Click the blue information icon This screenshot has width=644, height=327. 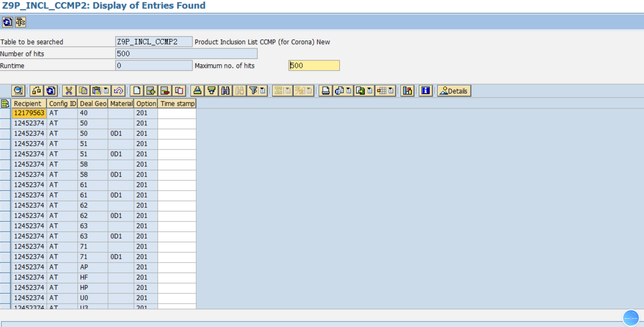[x=426, y=91]
